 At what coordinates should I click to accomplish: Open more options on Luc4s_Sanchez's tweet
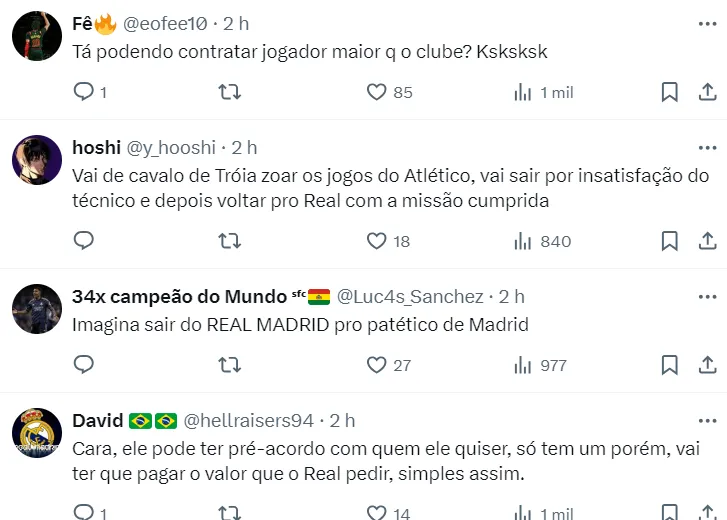point(707,297)
